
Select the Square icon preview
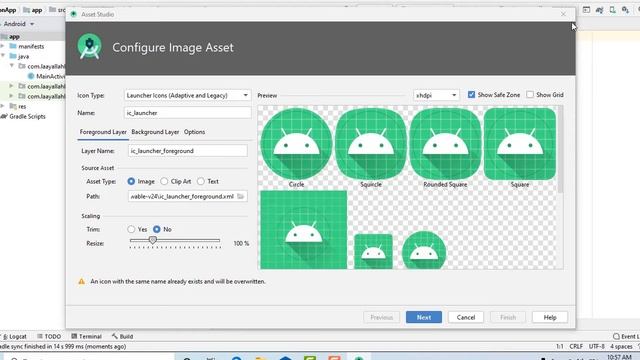520,144
